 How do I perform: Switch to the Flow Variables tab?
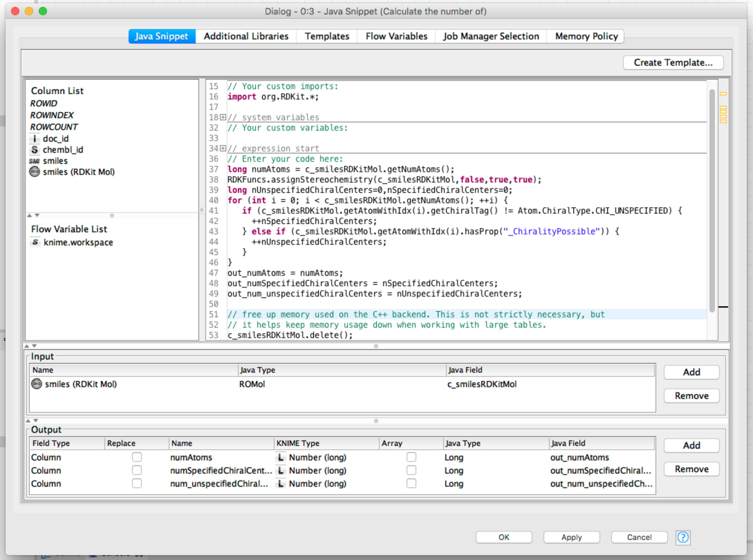(397, 36)
